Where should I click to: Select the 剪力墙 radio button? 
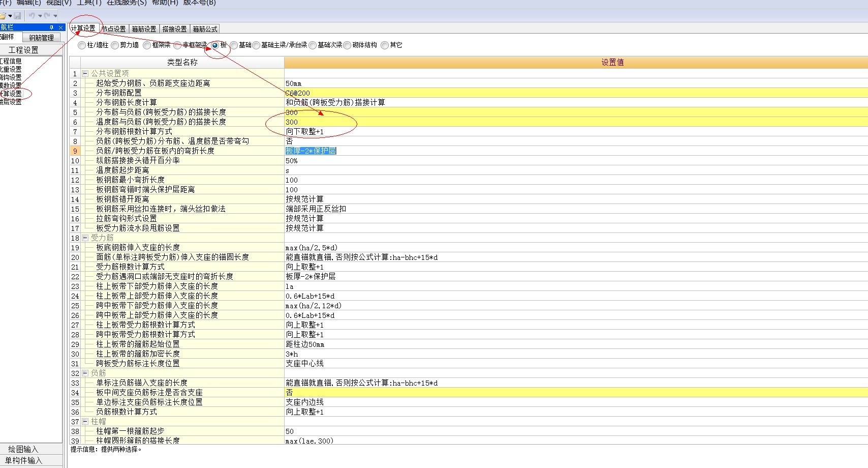tap(115, 45)
